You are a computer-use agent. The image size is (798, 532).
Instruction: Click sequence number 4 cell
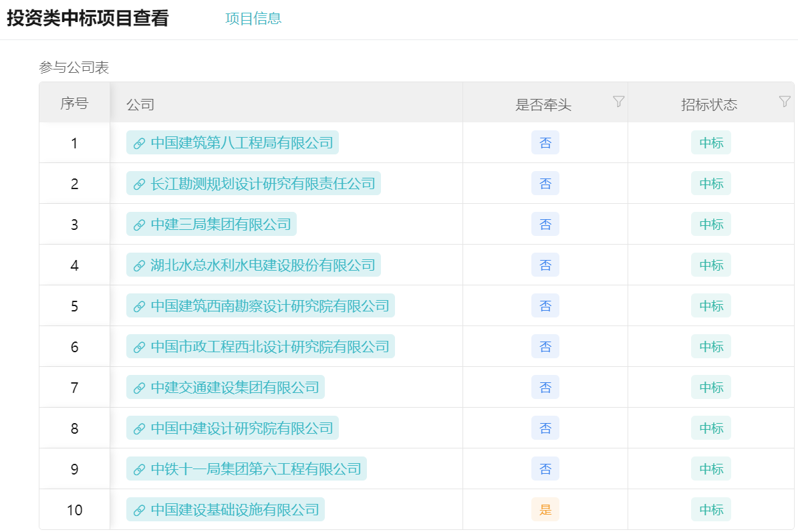coord(74,265)
